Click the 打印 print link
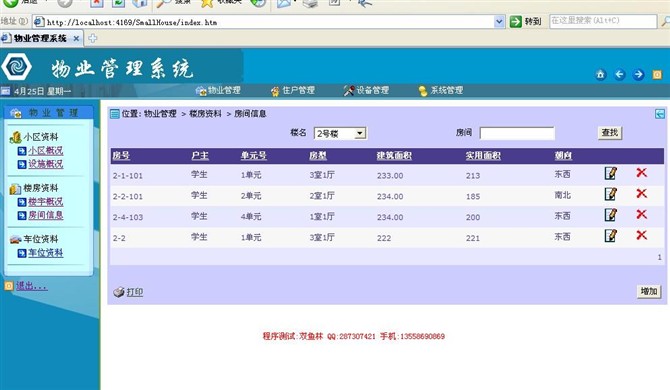The height and width of the screenshot is (390, 670). [x=135, y=292]
